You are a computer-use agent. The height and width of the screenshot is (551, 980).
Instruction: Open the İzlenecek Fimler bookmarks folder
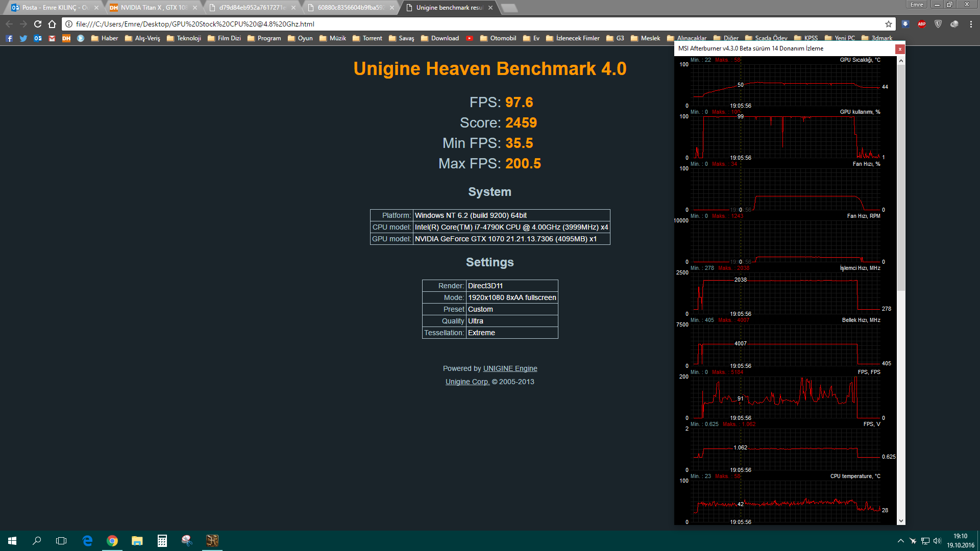[x=573, y=38]
